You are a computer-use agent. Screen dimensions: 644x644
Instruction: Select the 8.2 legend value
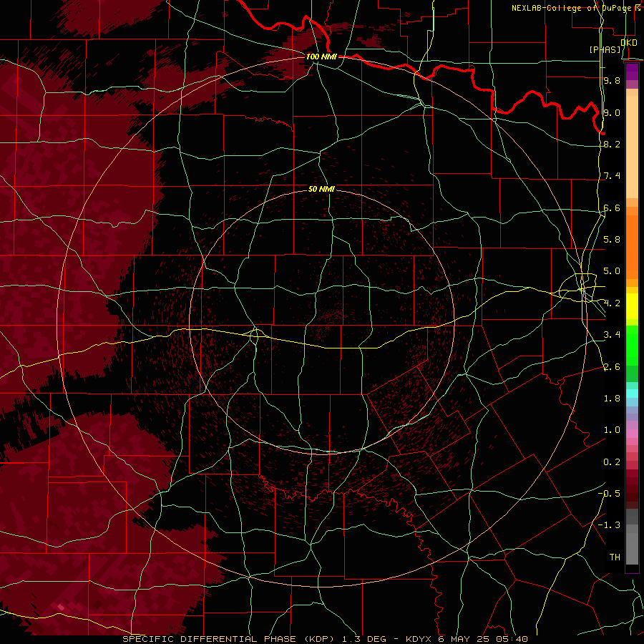[x=612, y=144]
